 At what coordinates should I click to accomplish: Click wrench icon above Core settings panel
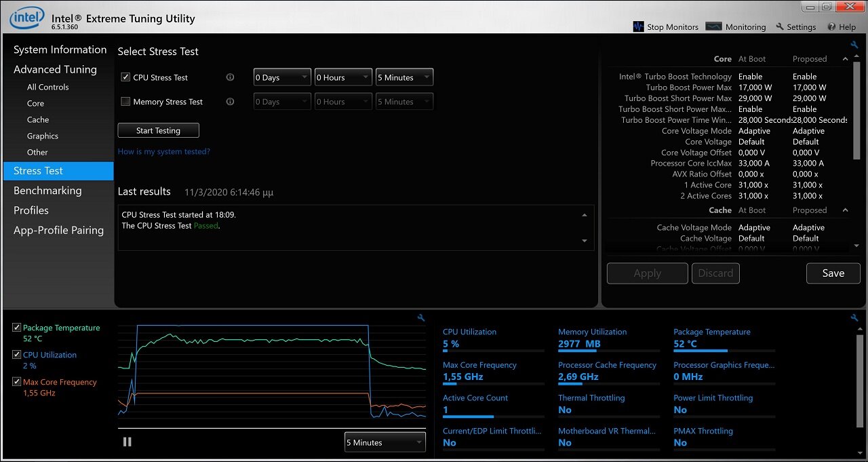pyautogui.click(x=854, y=45)
